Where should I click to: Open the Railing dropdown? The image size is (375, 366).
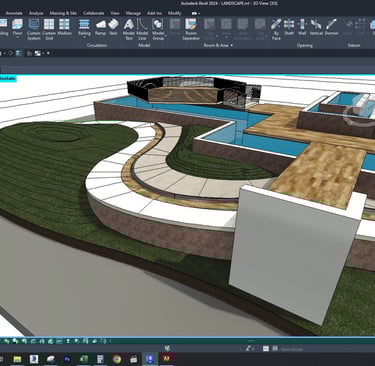click(x=84, y=38)
